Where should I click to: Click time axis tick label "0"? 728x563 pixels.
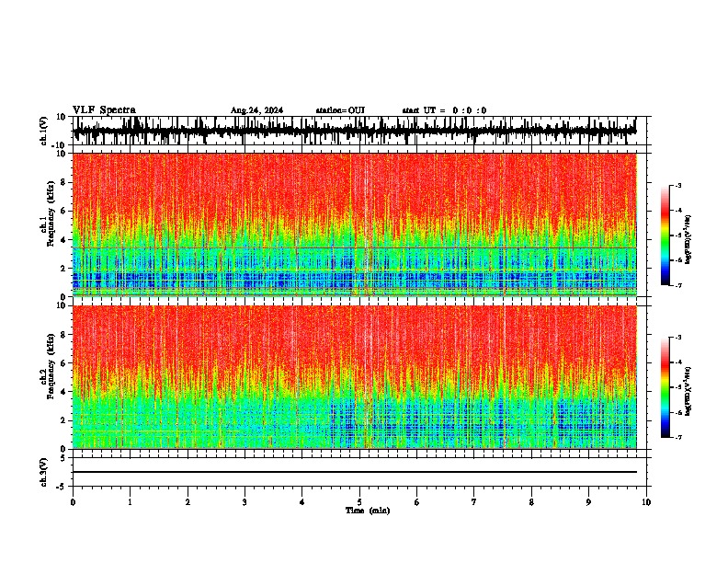(x=73, y=502)
